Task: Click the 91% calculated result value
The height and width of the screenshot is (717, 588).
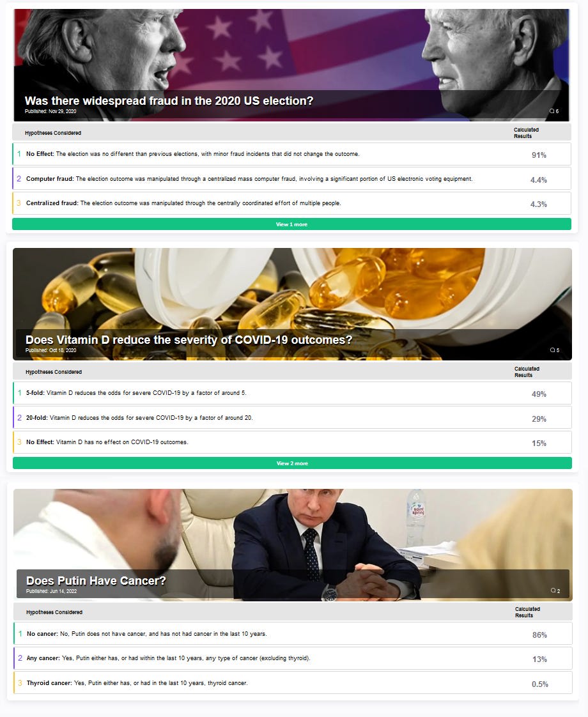Action: (x=539, y=155)
